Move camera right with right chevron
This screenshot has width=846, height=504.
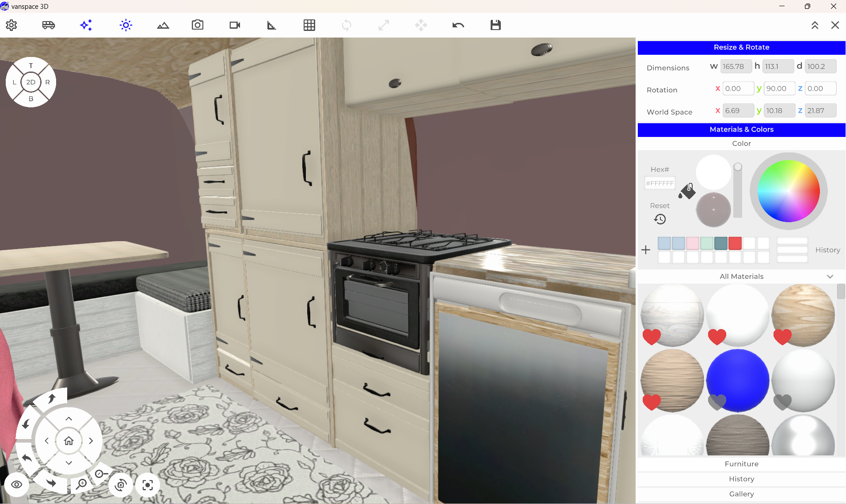(91, 440)
